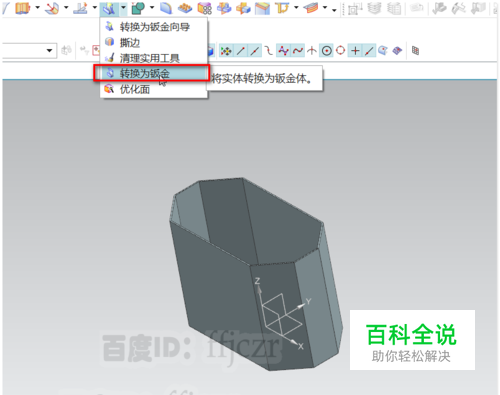The image size is (500, 395).
Task: Click the first greyed stacked sheets icon
Action: pos(375,9)
